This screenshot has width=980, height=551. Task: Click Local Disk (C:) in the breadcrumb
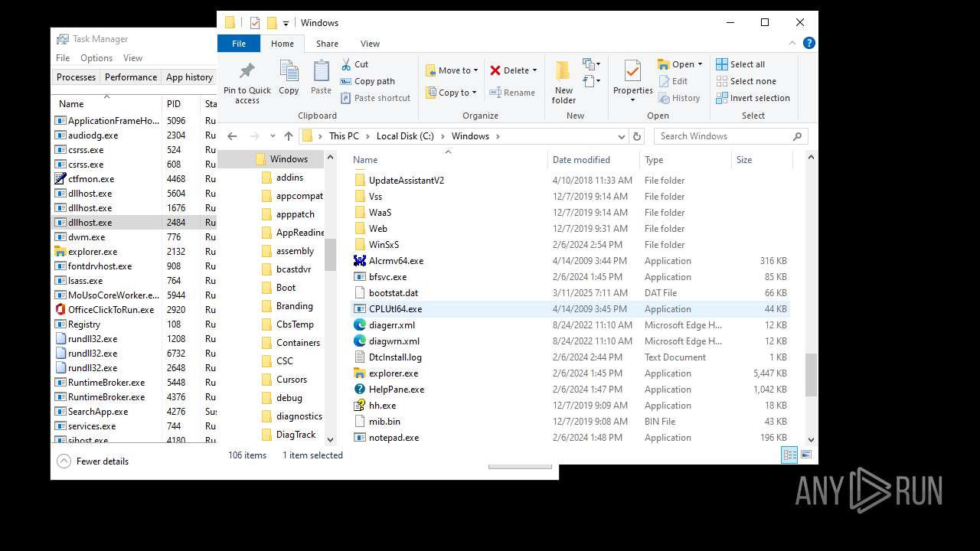[405, 136]
